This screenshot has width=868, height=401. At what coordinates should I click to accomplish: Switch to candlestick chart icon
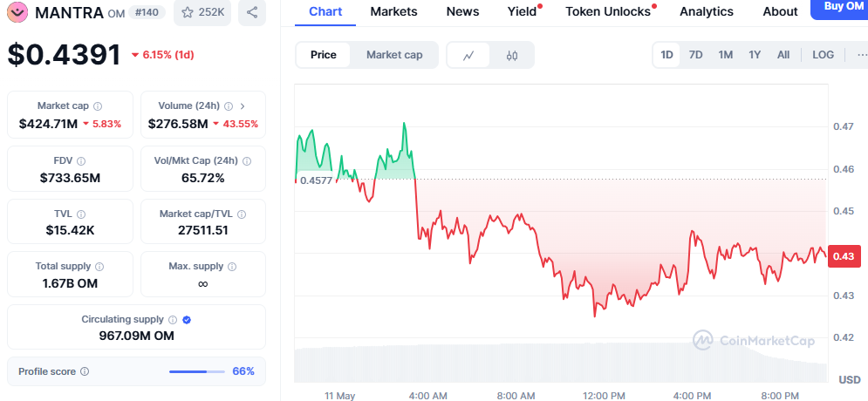pos(512,55)
